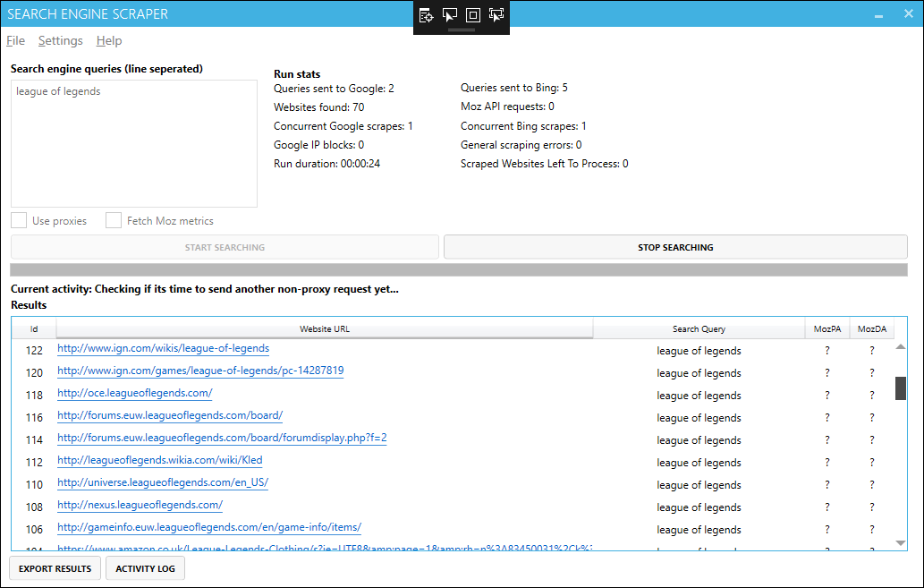Click the Search Query cell in row 118
The width and height of the screenshot is (924, 588).
click(x=699, y=396)
